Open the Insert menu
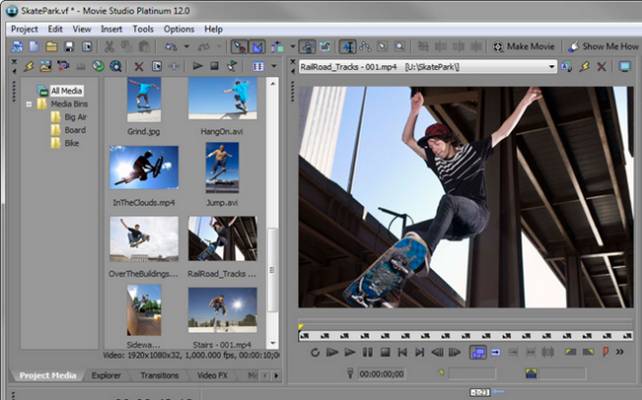 pyautogui.click(x=111, y=29)
